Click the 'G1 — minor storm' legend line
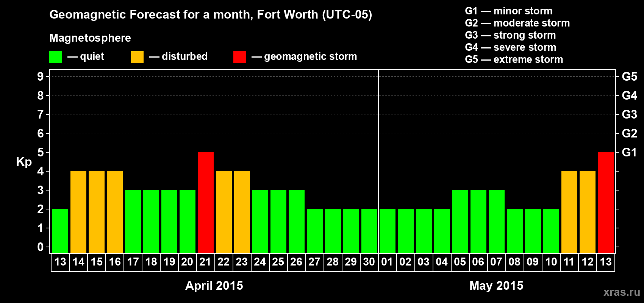Image resolution: width=644 pixels, height=303 pixels. click(x=509, y=11)
